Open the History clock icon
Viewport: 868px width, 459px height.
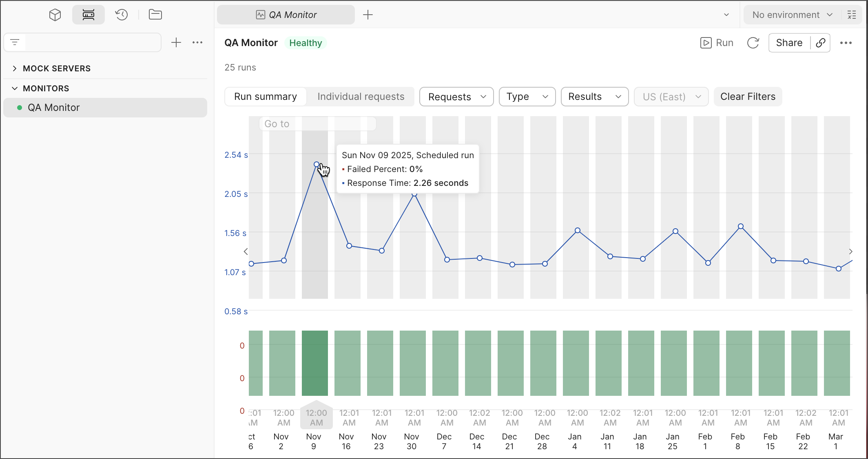point(122,15)
